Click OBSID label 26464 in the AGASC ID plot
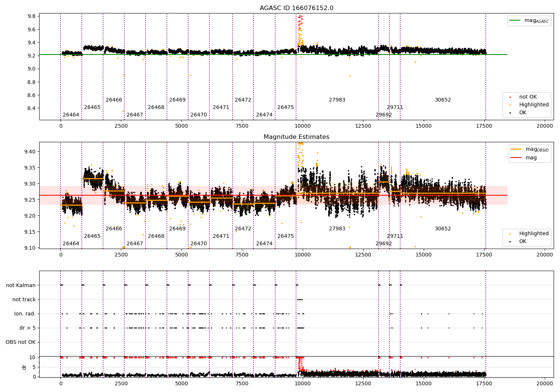 tap(71, 115)
